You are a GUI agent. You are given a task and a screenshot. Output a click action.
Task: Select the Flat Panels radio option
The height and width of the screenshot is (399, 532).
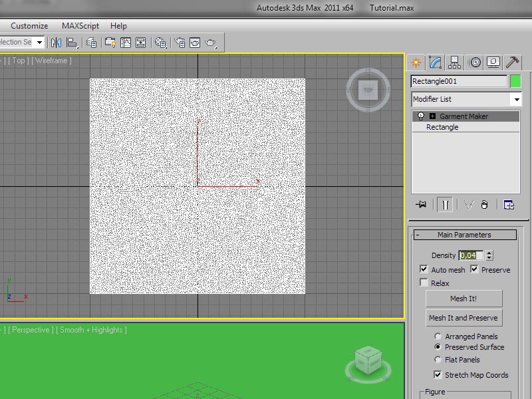pos(438,360)
